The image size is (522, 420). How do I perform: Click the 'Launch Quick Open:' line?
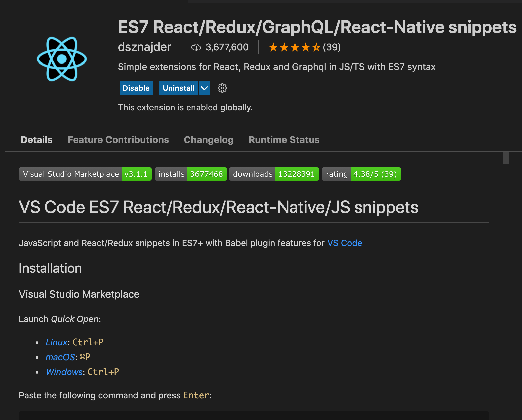pos(60,319)
